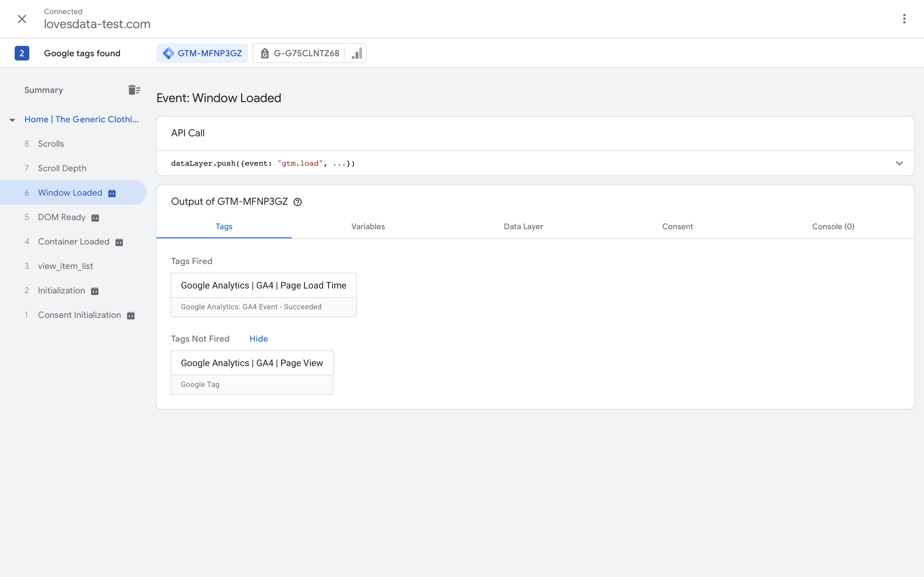Screen dimensions: 924x577
Task: Switch to the Consent tab
Action: tap(677, 226)
